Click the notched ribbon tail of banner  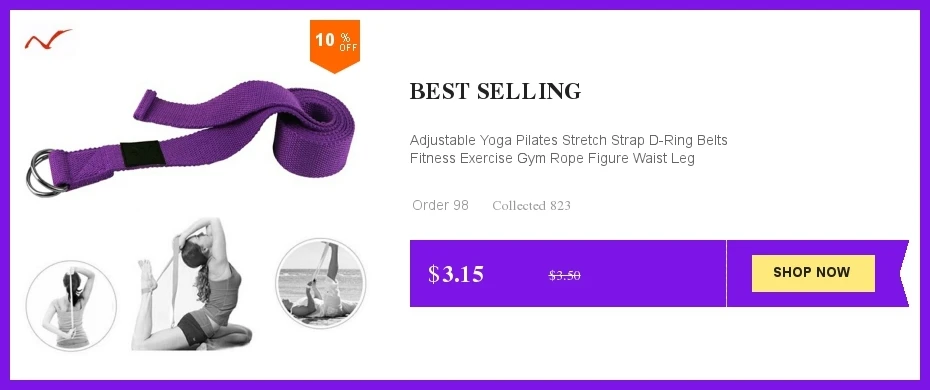pyautogui.click(x=904, y=273)
